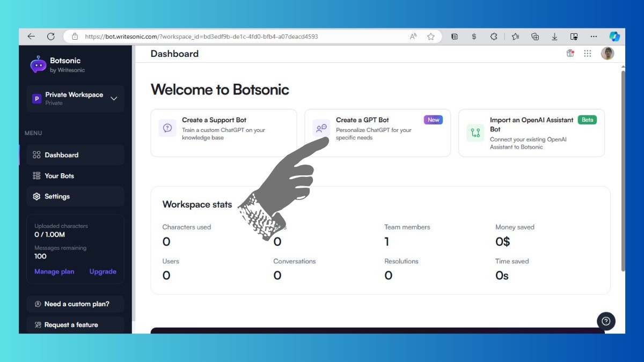Select the Create a Support Bot card

point(223,133)
